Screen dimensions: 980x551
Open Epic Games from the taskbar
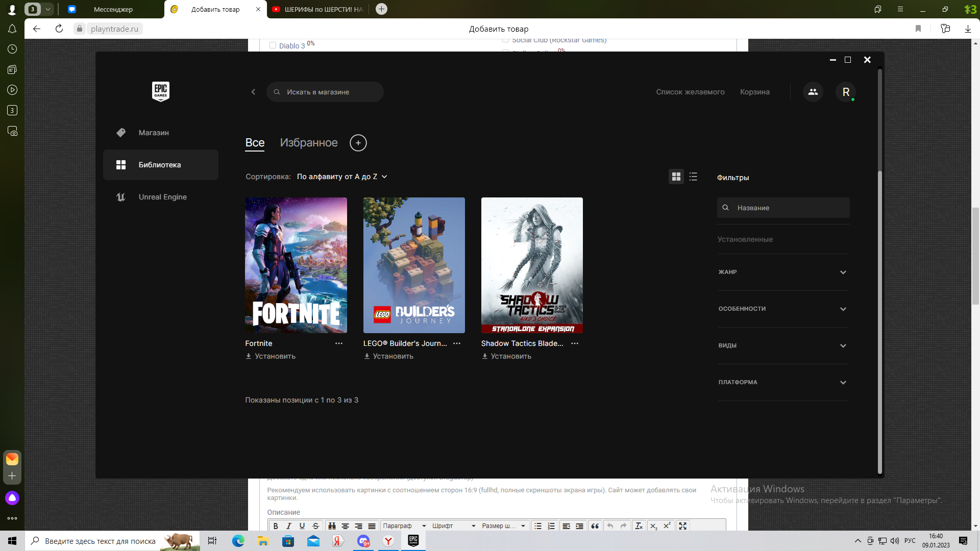413,540
